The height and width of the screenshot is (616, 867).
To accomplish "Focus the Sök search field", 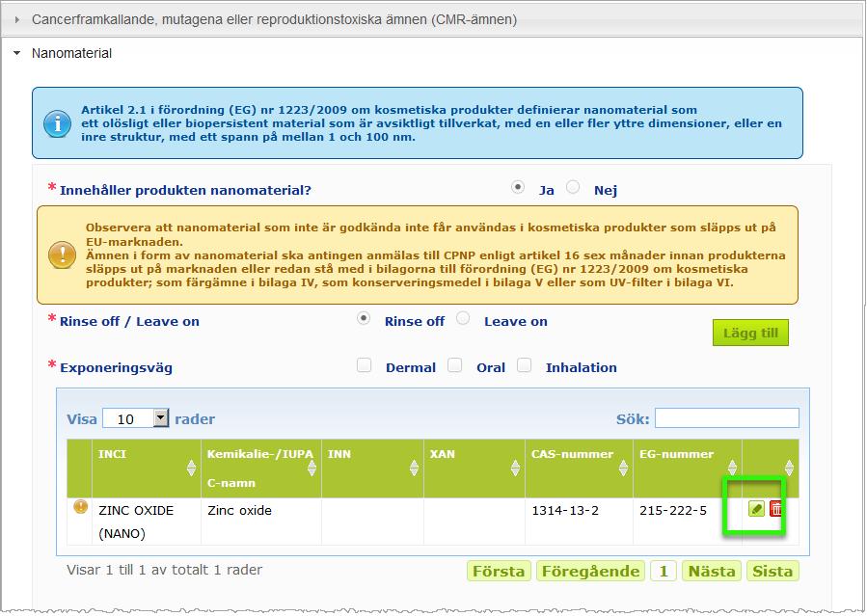I will point(726,418).
